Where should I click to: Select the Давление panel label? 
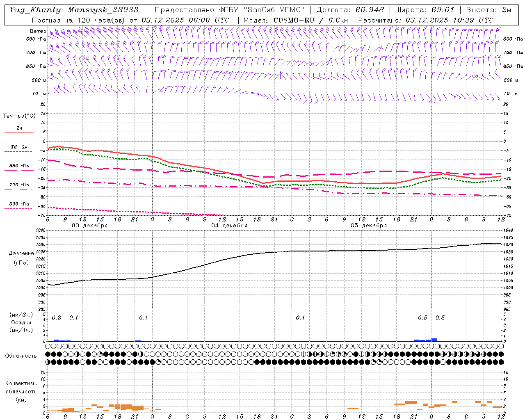pyautogui.click(x=21, y=253)
